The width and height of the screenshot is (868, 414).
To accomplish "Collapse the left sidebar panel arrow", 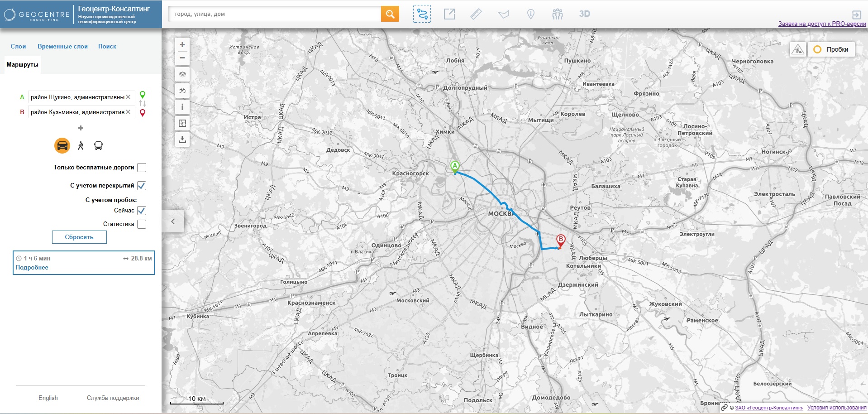I will click(x=173, y=221).
